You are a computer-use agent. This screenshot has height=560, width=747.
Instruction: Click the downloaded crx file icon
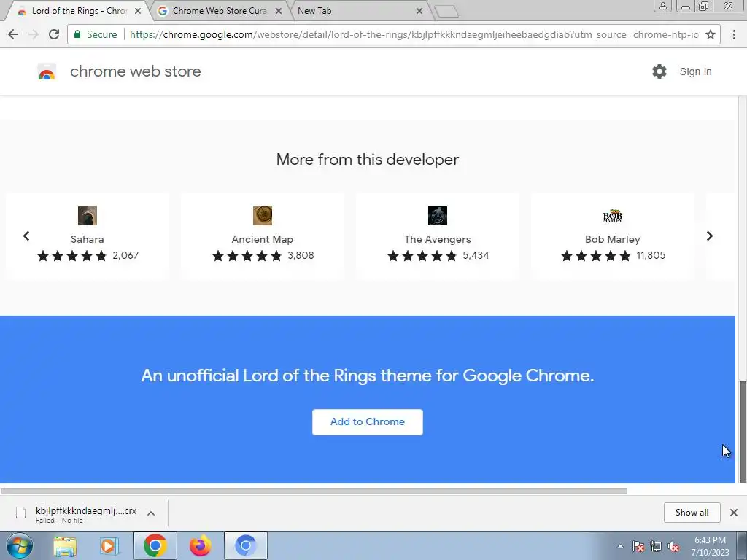[x=20, y=513]
